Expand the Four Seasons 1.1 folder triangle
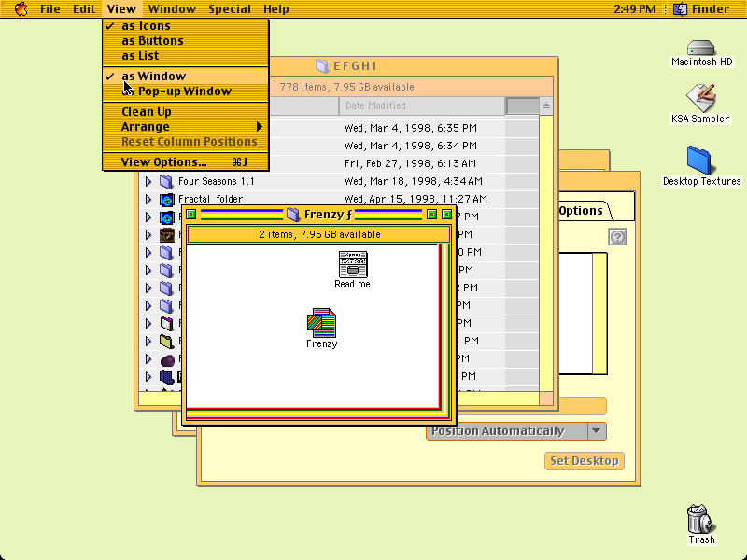Viewport: 747px width, 560px height. coord(148,181)
